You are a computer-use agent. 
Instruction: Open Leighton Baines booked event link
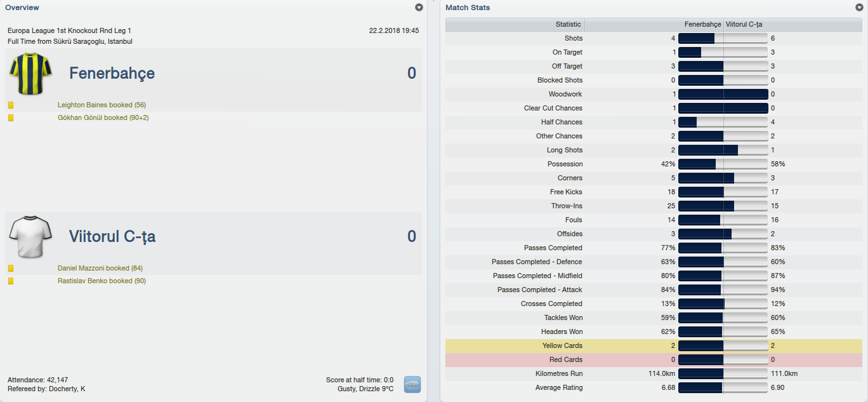tap(102, 105)
